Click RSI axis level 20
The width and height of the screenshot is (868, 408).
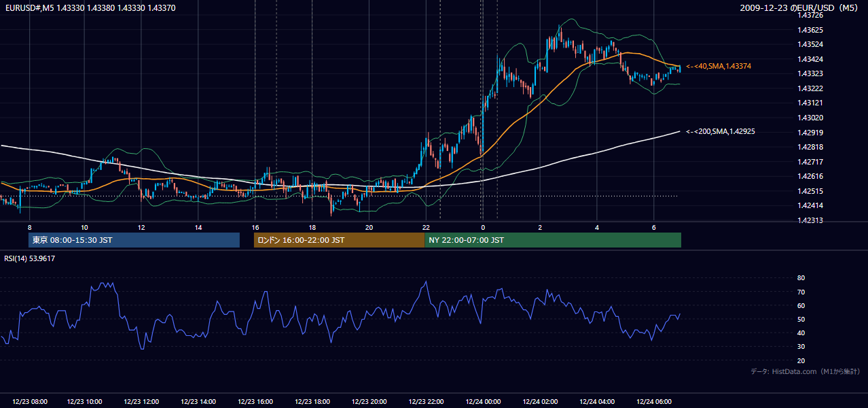point(801,360)
